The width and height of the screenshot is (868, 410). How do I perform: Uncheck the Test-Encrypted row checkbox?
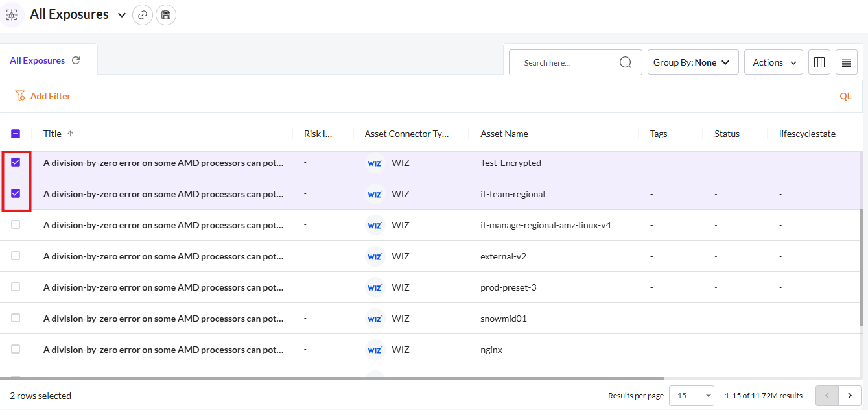tap(16, 162)
